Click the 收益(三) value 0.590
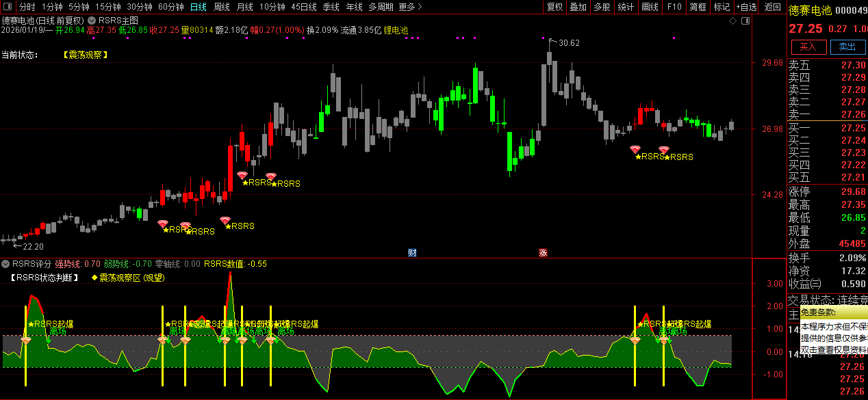This screenshot has width=868, height=400. coord(854,284)
